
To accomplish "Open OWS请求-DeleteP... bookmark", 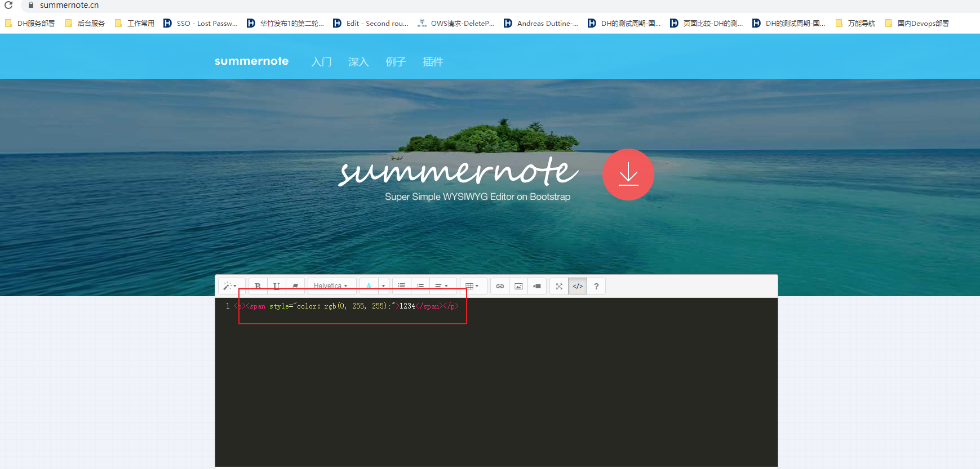I will [456, 23].
